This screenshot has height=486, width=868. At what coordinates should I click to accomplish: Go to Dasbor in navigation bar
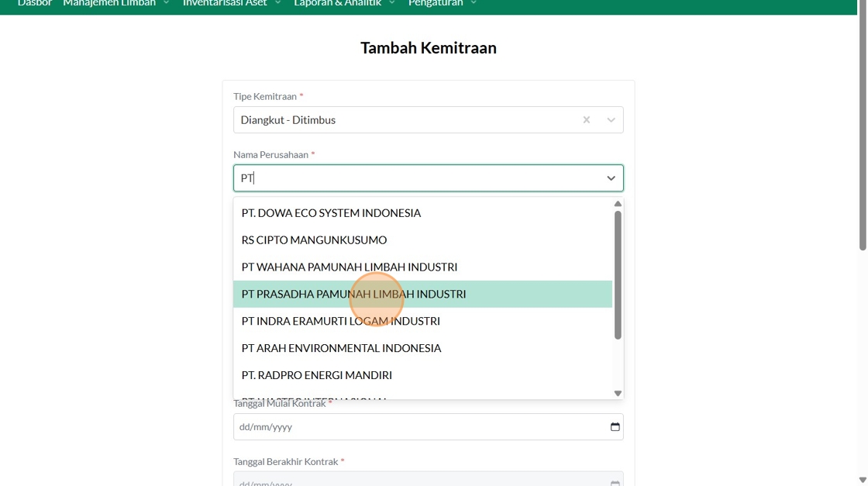tap(35, 3)
